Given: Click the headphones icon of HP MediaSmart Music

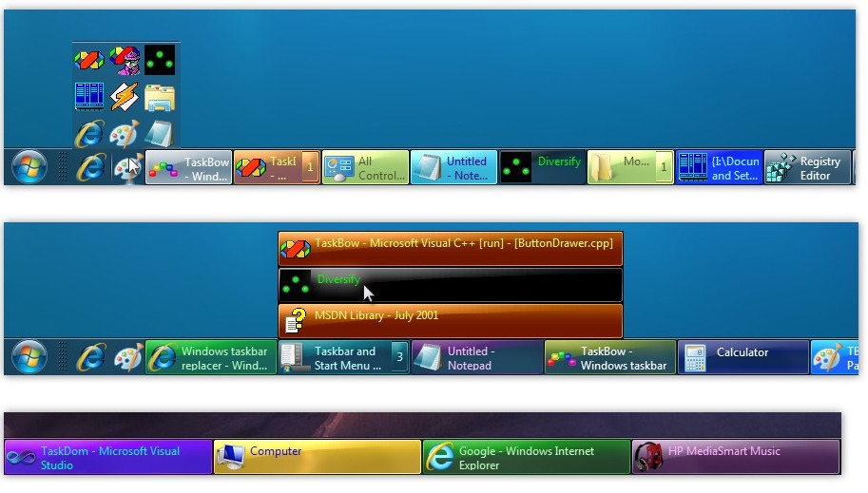Looking at the screenshot, I should coord(648,457).
